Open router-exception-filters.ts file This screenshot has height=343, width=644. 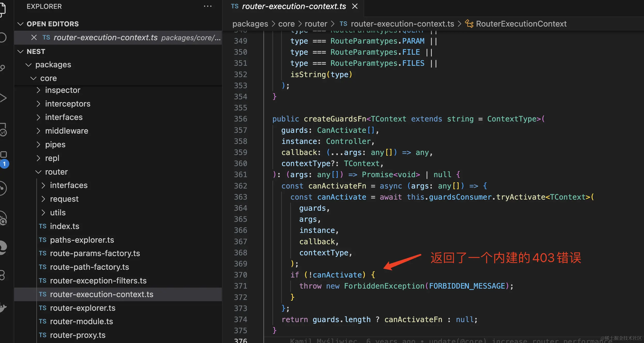pos(98,281)
